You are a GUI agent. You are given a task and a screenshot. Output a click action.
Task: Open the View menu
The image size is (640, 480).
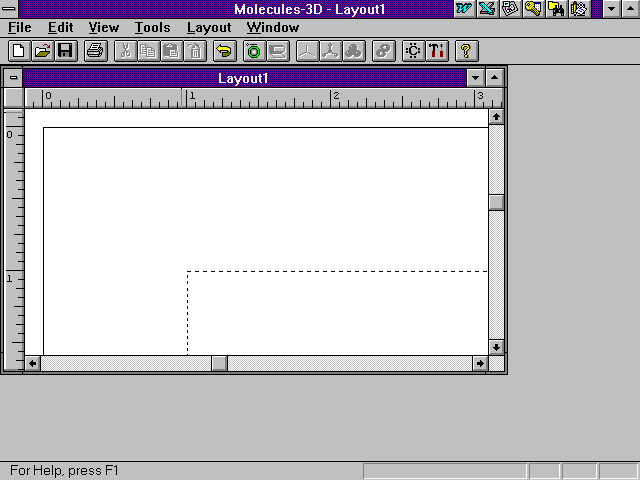(104, 27)
